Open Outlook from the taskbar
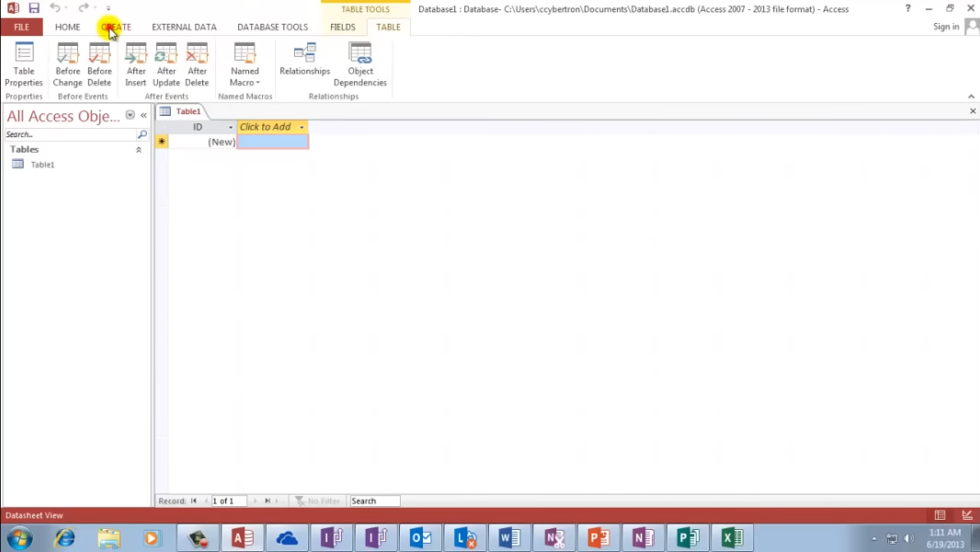The image size is (980, 552). (420, 537)
